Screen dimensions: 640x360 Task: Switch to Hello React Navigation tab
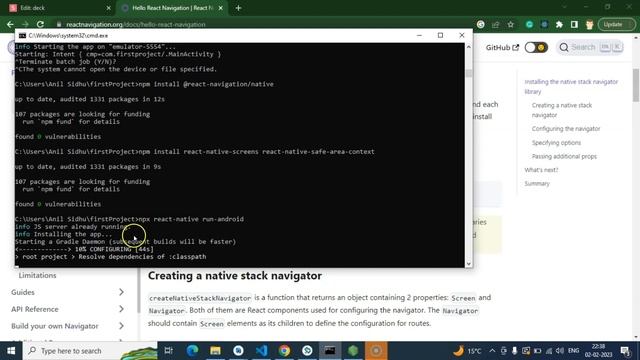coord(171,8)
